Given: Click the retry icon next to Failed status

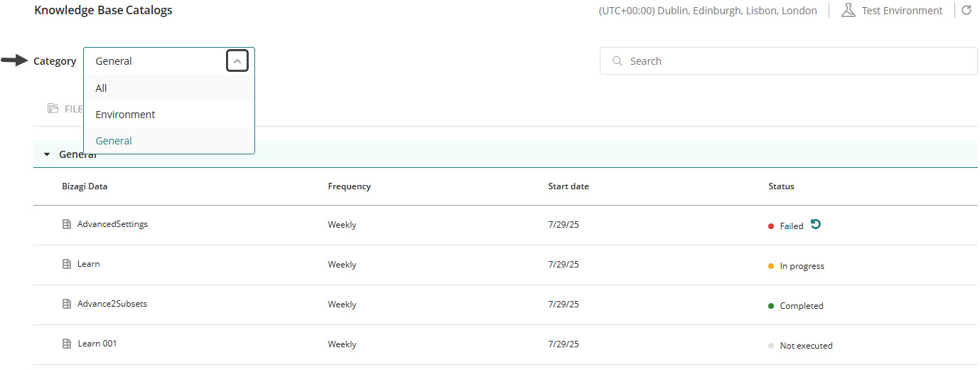Looking at the screenshot, I should (816, 225).
